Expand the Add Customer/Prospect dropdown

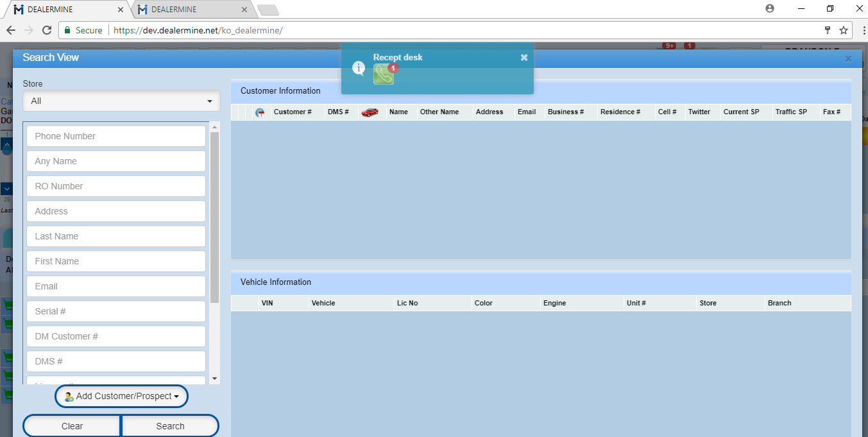tap(121, 397)
